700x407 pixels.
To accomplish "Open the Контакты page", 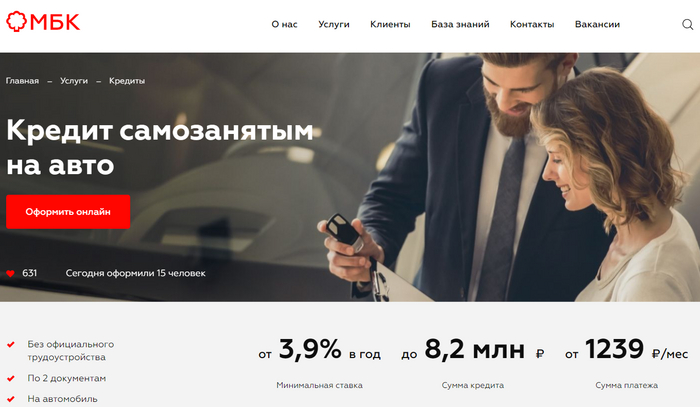I will click(x=532, y=25).
